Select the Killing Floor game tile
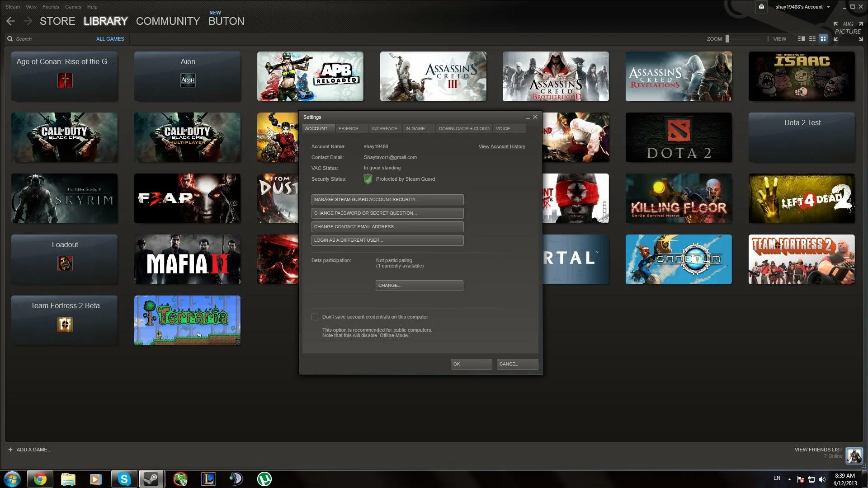The height and width of the screenshot is (488, 868). (678, 198)
